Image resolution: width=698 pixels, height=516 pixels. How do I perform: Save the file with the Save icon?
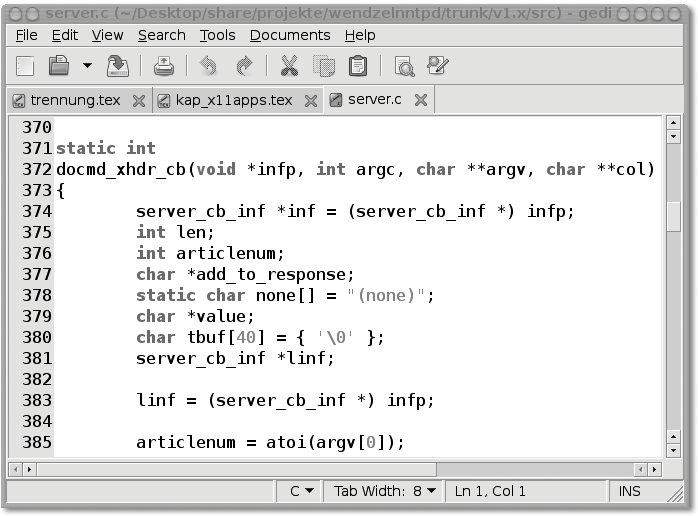118,67
